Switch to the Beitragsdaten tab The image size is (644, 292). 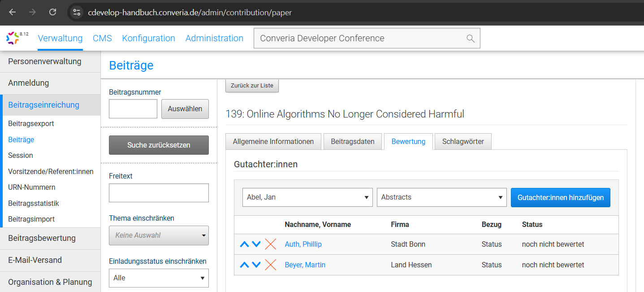click(352, 142)
